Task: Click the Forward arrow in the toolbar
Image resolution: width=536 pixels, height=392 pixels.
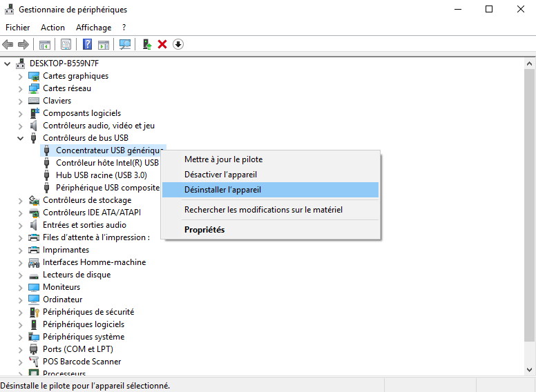Action: click(23, 44)
